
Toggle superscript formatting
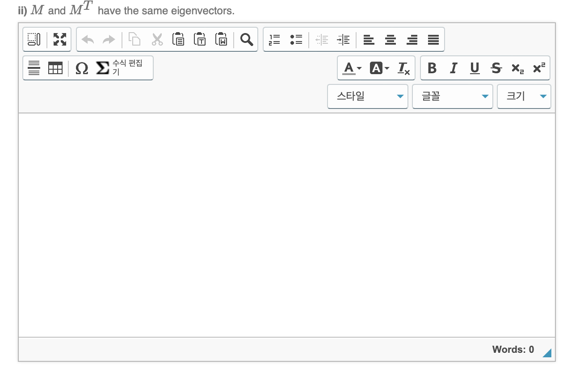tap(538, 68)
